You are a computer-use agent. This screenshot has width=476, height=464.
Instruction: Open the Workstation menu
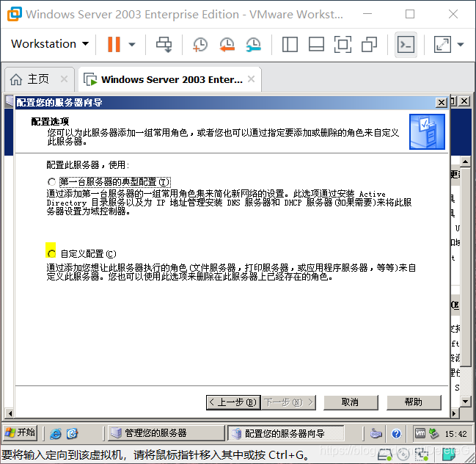click(x=50, y=44)
